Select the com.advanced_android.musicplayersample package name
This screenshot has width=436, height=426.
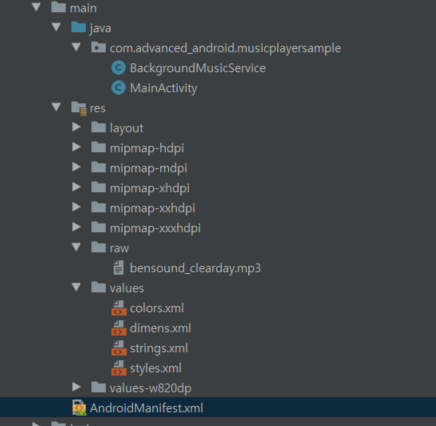[x=225, y=48]
